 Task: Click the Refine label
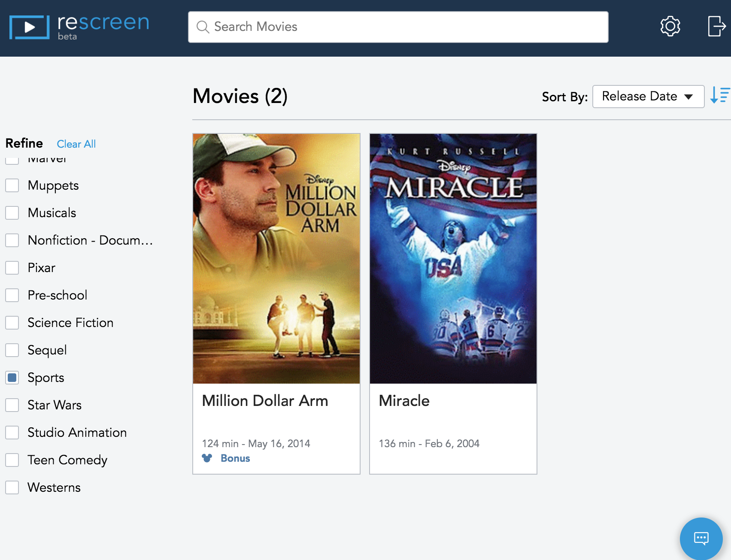tap(24, 143)
